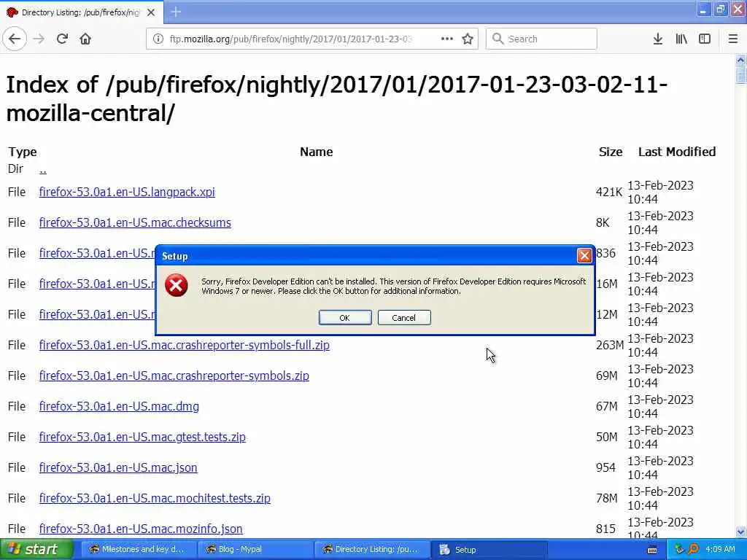Click the green tray icon before the clock

679,550
